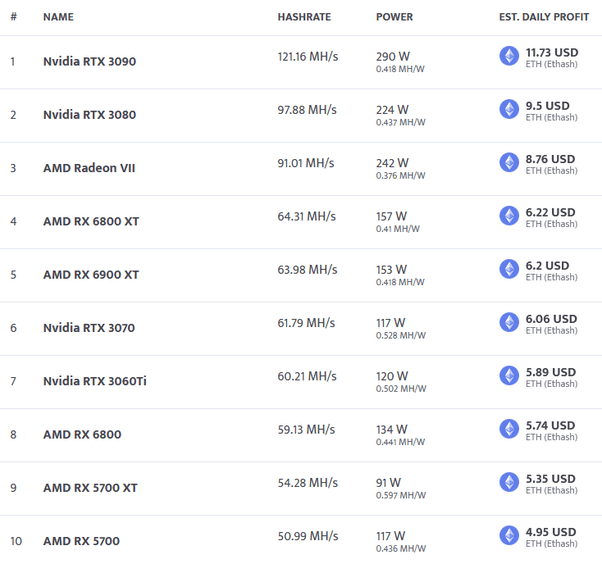Click the Ethereum icon for AMD RX 5700 XT
This screenshot has height=564, width=602.
coord(509,482)
